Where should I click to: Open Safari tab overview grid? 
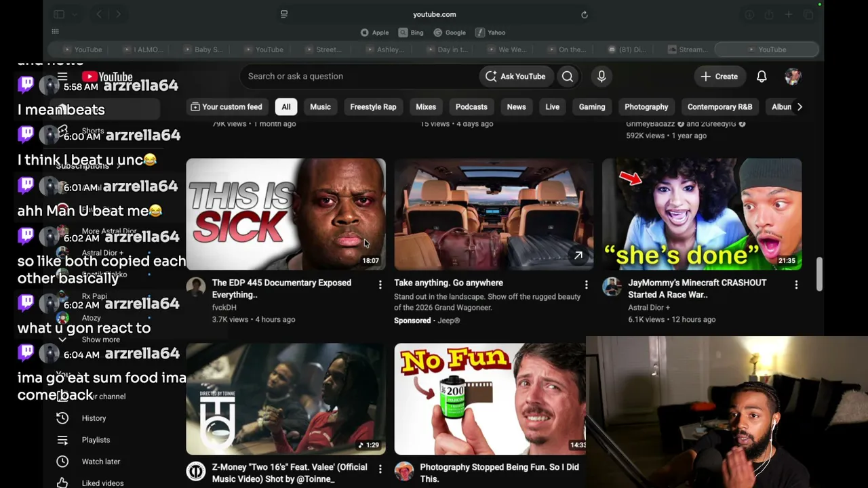(x=808, y=14)
